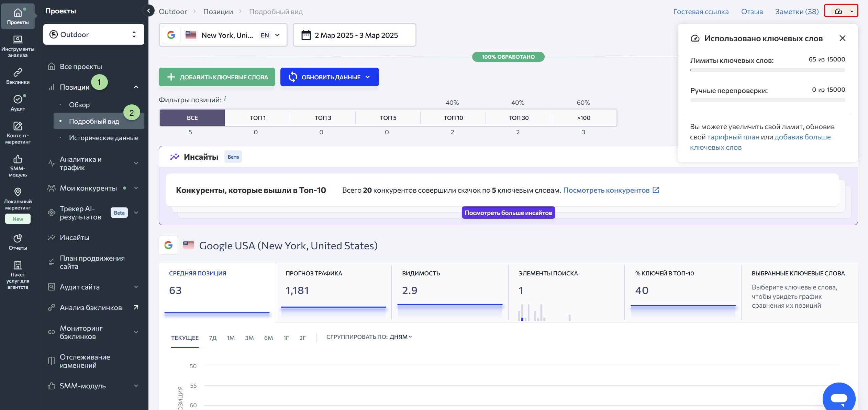Screen dimensions: 868x410
Task: Select the ТОП 10 position filter
Action: pos(453,118)
